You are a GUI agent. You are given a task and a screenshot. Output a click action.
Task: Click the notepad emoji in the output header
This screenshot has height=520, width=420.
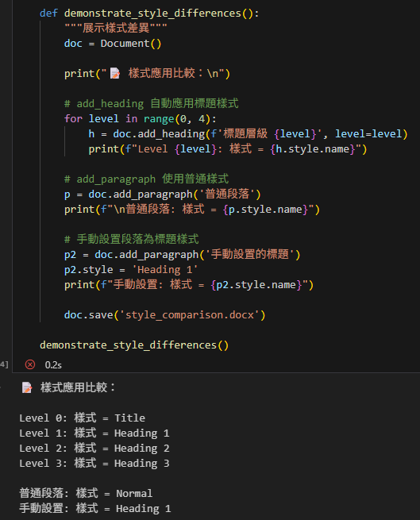tap(27, 387)
